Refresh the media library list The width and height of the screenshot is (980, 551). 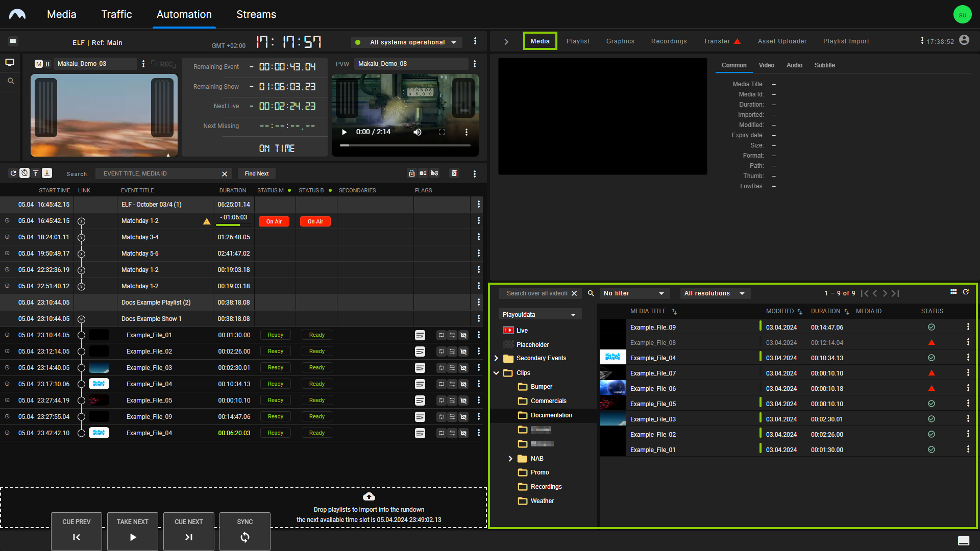click(966, 292)
